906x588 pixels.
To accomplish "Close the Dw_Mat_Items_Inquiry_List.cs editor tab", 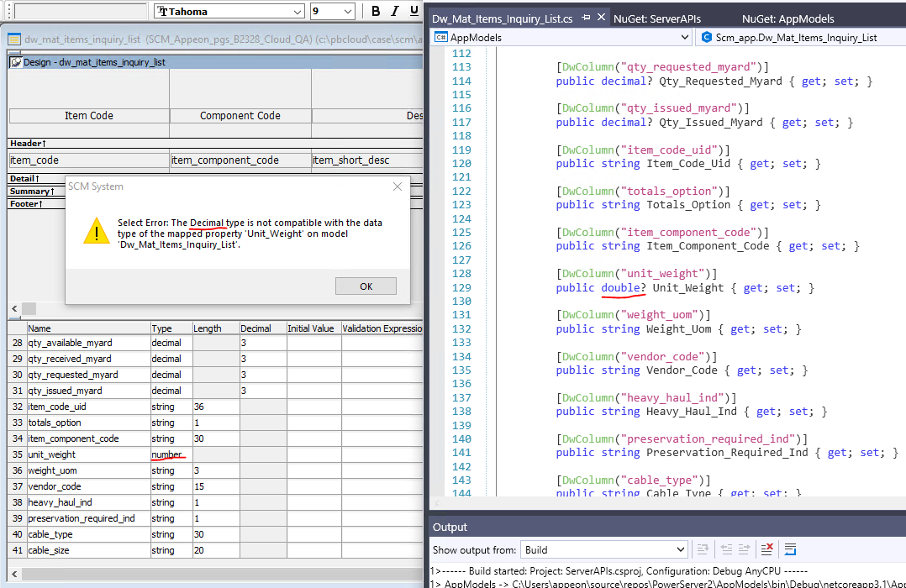I will pyautogui.click(x=602, y=18).
